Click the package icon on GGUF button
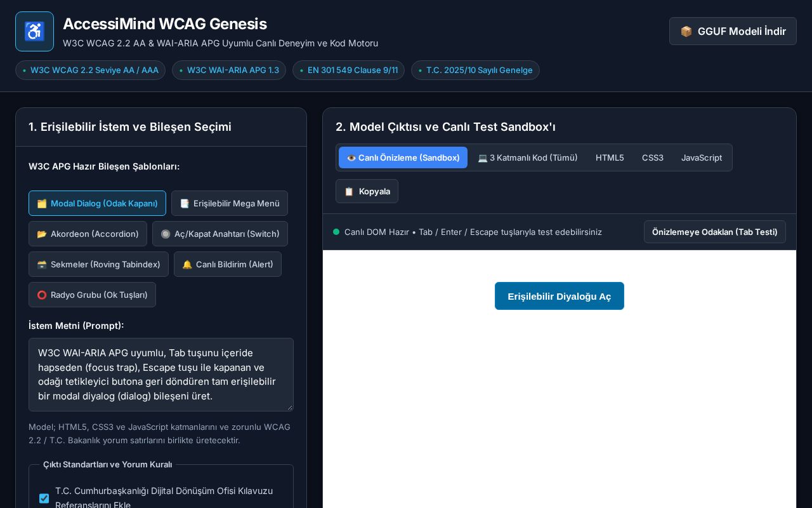Screen dimensions: 812x508 tap(686, 31)
